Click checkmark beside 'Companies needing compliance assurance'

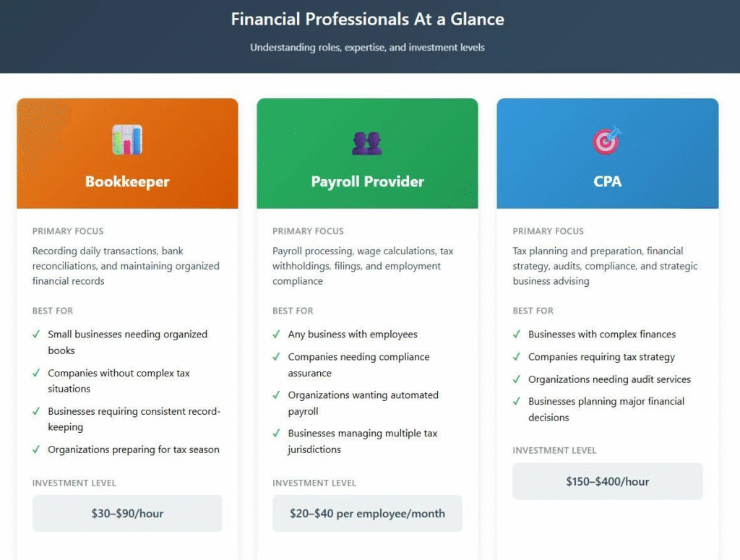(277, 357)
